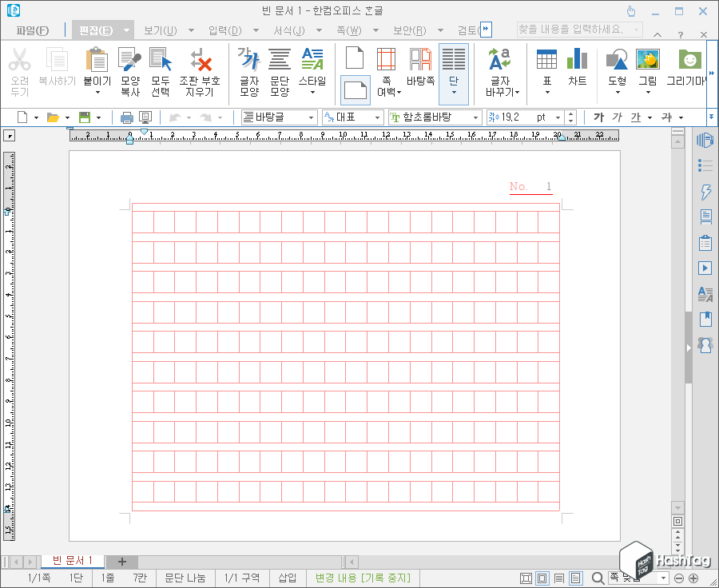This screenshot has width=719, height=588.
Task: Select landscape page orientation icon
Action: [356, 90]
